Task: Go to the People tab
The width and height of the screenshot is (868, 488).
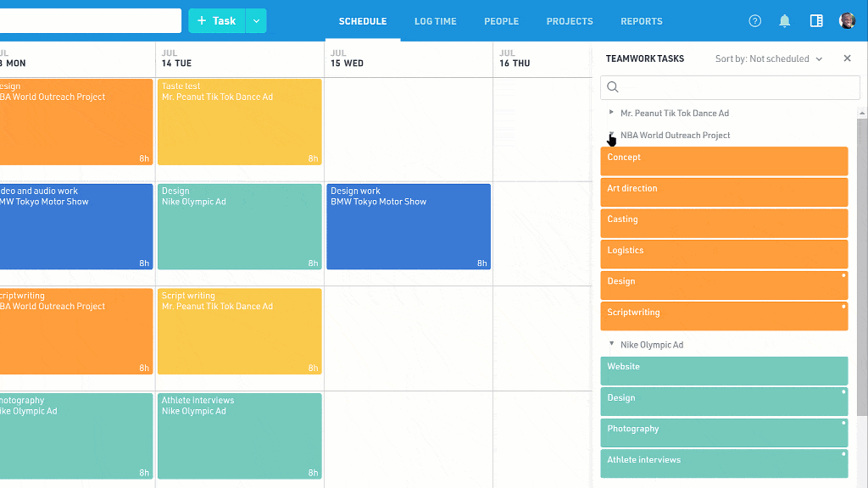Action: pos(501,21)
